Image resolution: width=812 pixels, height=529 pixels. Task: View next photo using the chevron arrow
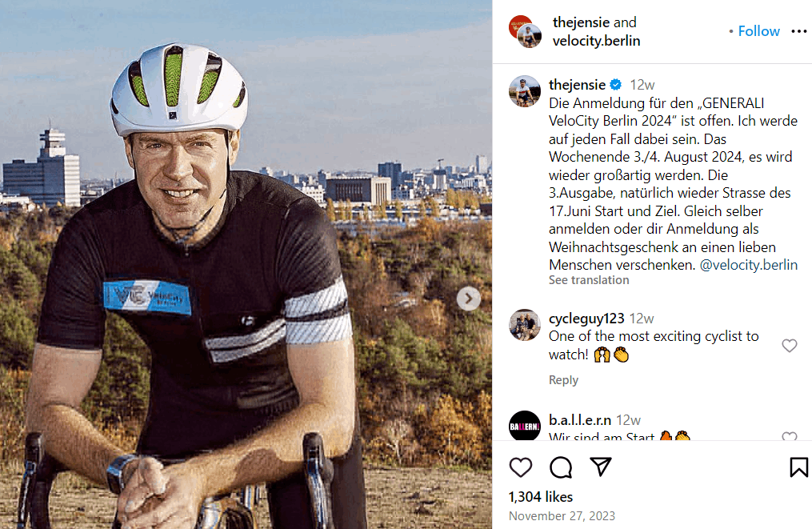pos(469,298)
